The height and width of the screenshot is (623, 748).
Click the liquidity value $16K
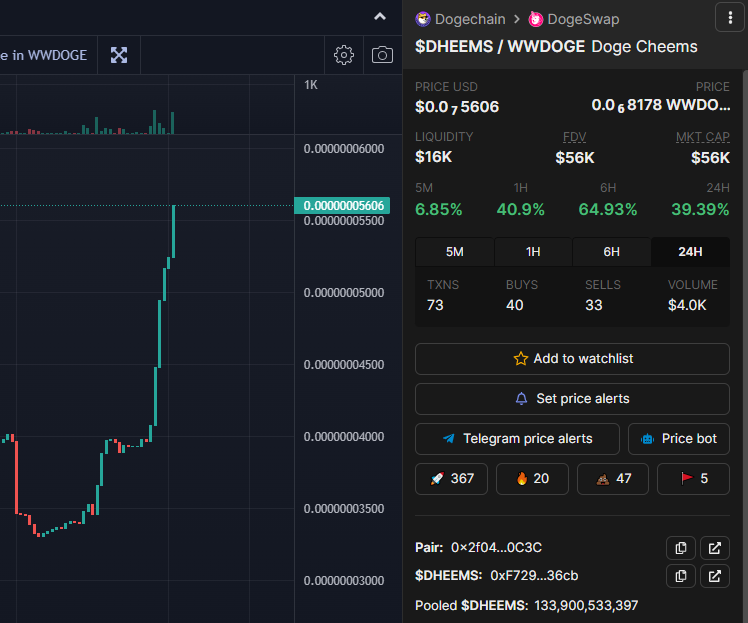pyautogui.click(x=433, y=157)
